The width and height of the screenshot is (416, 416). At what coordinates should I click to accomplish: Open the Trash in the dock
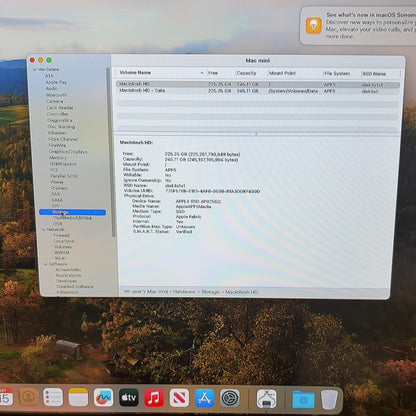click(329, 399)
